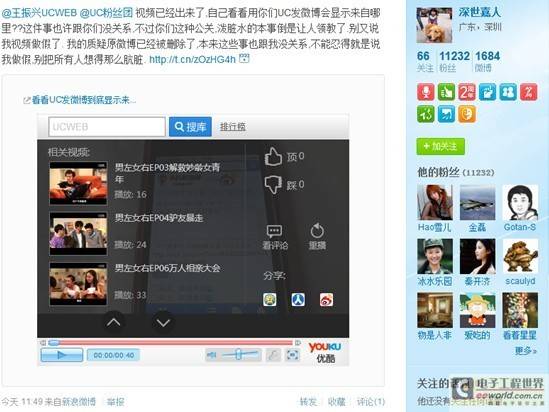This screenshot has width=549, height=412.
Task: Click the thumbs-down 踩 icon
Action: click(x=273, y=184)
